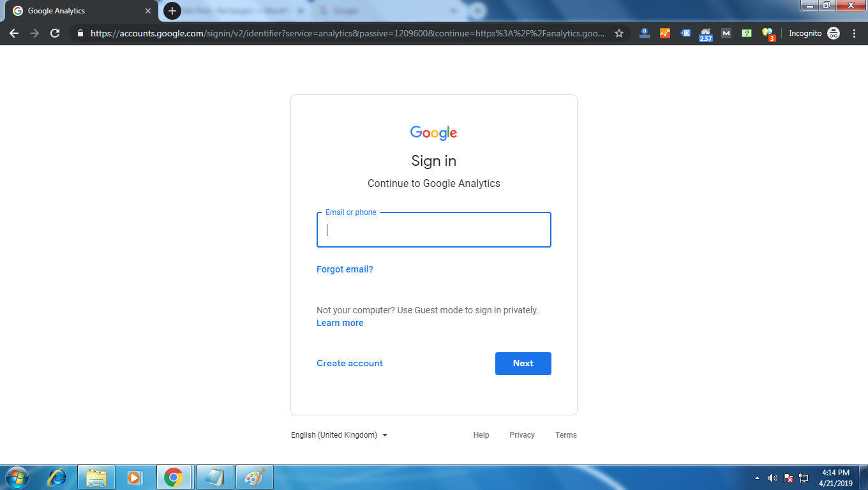
Task: Open a new tab with plus button
Action: click(172, 11)
